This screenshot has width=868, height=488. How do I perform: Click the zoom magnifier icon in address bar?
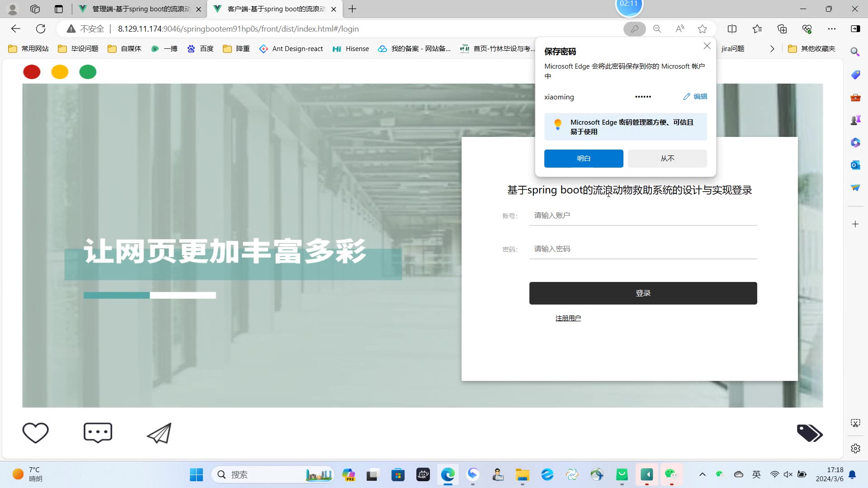(657, 29)
